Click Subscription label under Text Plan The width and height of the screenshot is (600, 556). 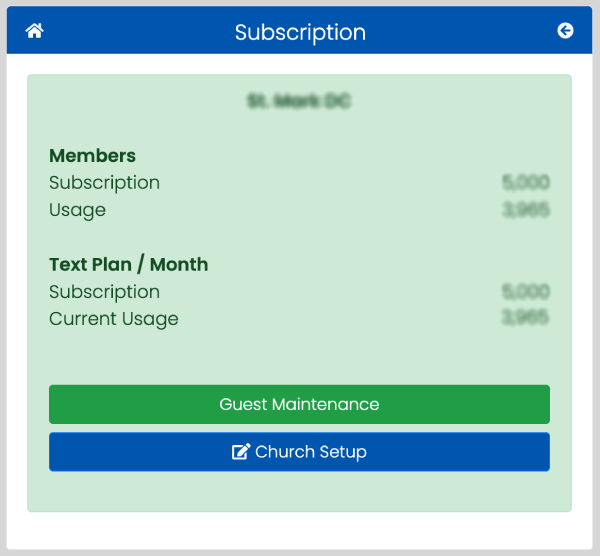(x=104, y=292)
